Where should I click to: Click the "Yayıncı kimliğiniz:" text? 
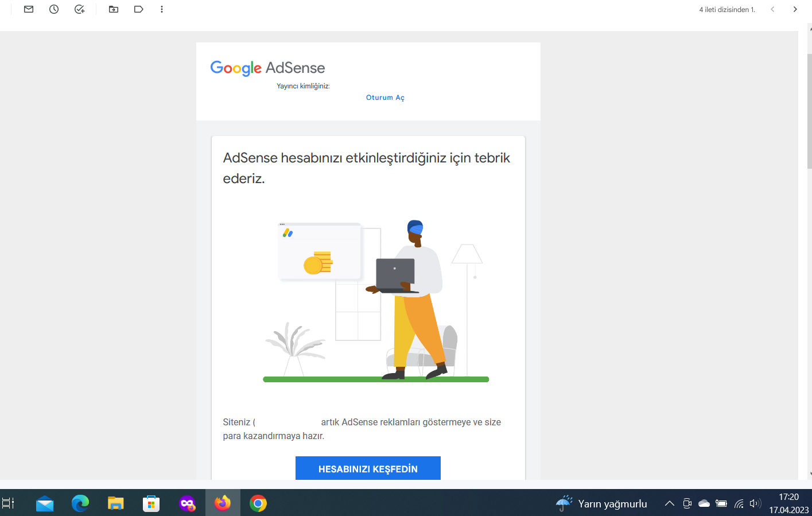(303, 86)
